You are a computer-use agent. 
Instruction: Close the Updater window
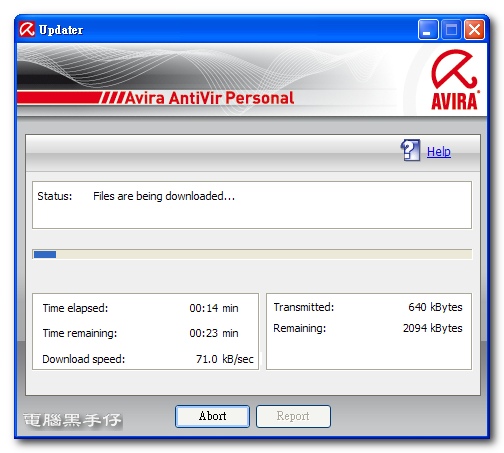474,30
